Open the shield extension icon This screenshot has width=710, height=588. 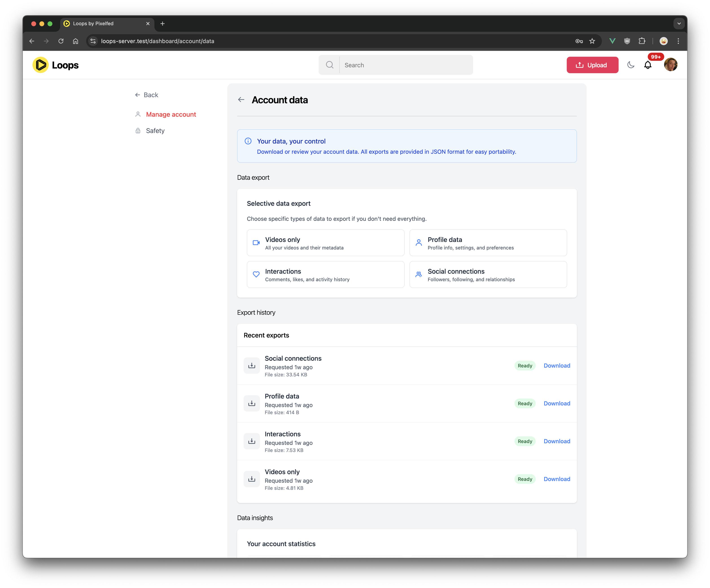point(627,41)
